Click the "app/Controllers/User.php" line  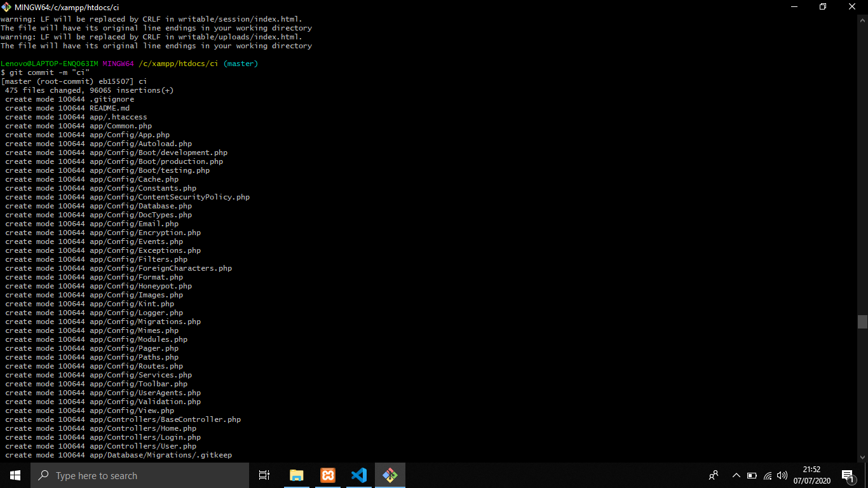tap(100, 446)
